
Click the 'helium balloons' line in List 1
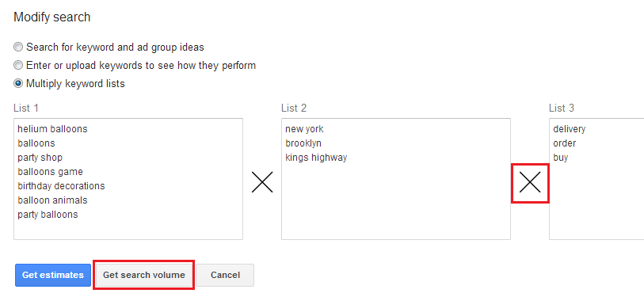point(52,129)
